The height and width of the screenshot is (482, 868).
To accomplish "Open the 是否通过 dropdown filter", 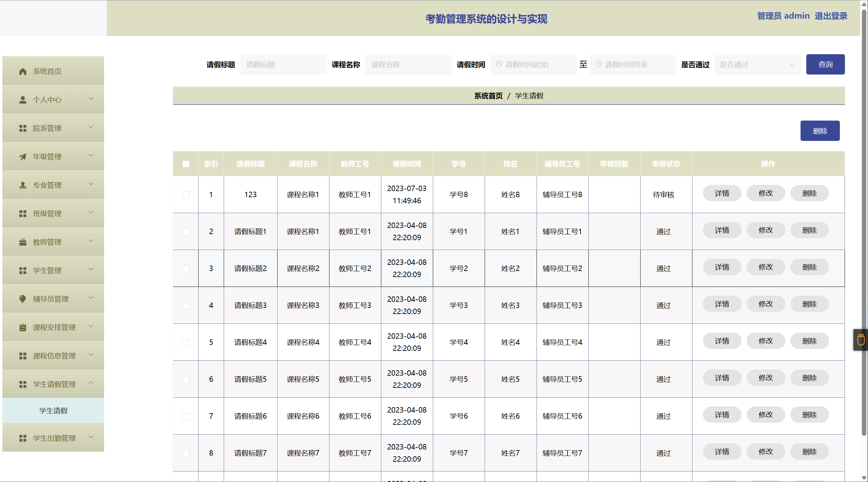I will pyautogui.click(x=757, y=65).
